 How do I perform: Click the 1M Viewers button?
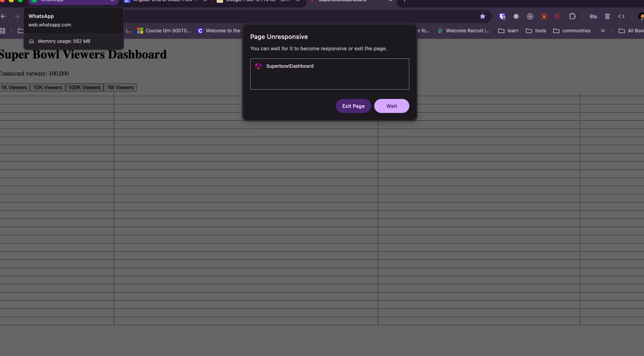120,87
